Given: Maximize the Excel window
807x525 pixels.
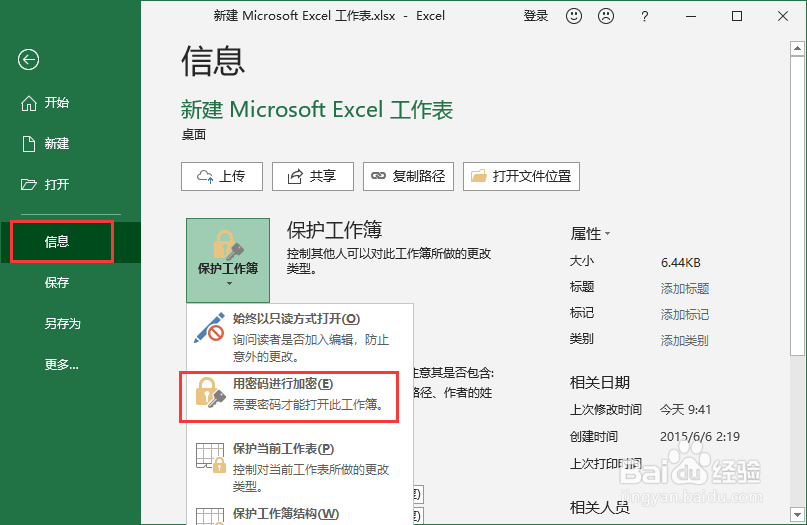Looking at the screenshot, I should 737,16.
